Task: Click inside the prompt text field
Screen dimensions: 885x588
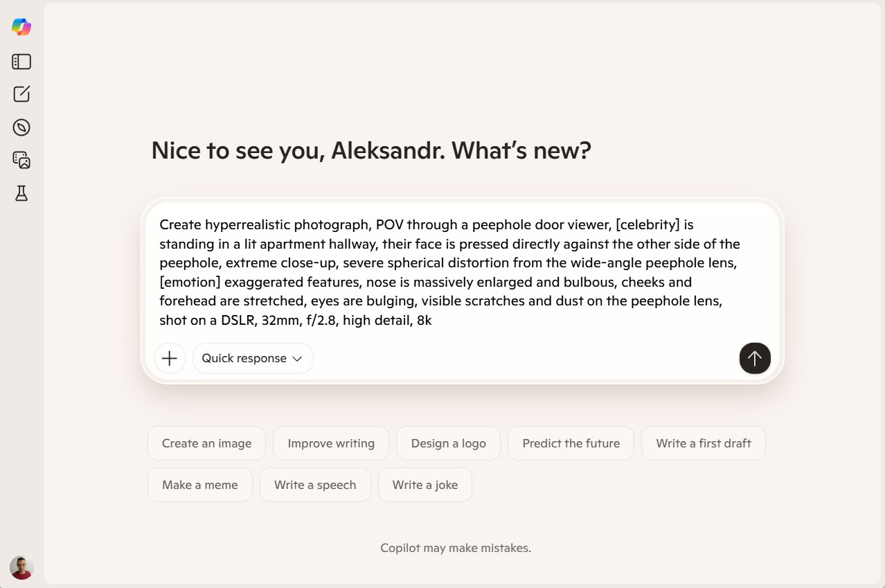Action: 450,272
